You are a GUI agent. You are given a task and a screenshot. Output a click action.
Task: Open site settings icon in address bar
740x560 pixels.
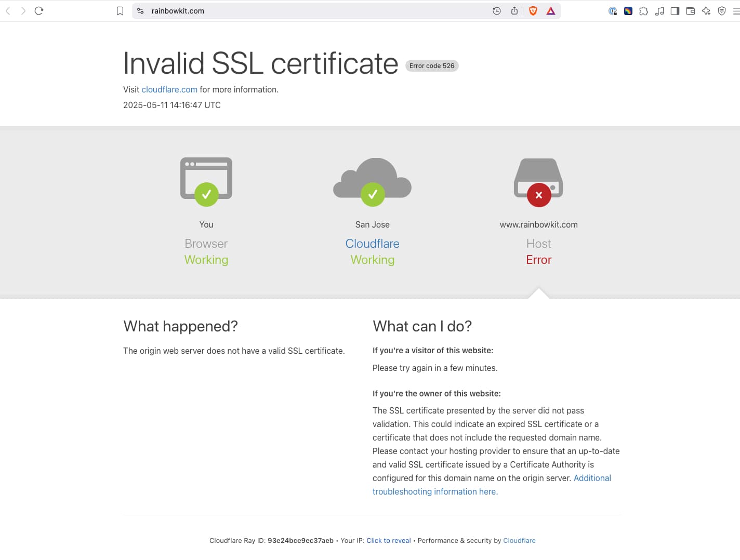pyautogui.click(x=140, y=11)
